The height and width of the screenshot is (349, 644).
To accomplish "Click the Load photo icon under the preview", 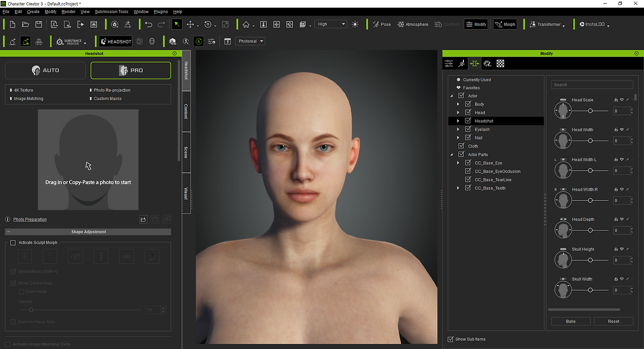I will [143, 219].
